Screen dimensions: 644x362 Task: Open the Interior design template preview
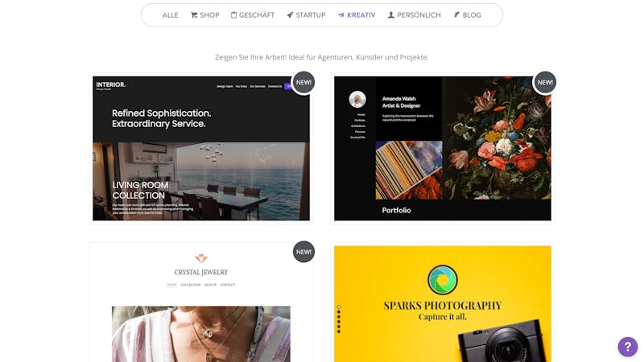pyautogui.click(x=201, y=149)
